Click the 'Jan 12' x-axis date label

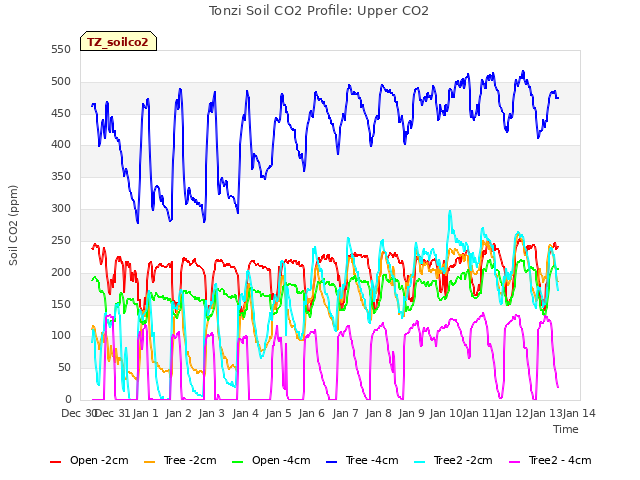[512, 413]
